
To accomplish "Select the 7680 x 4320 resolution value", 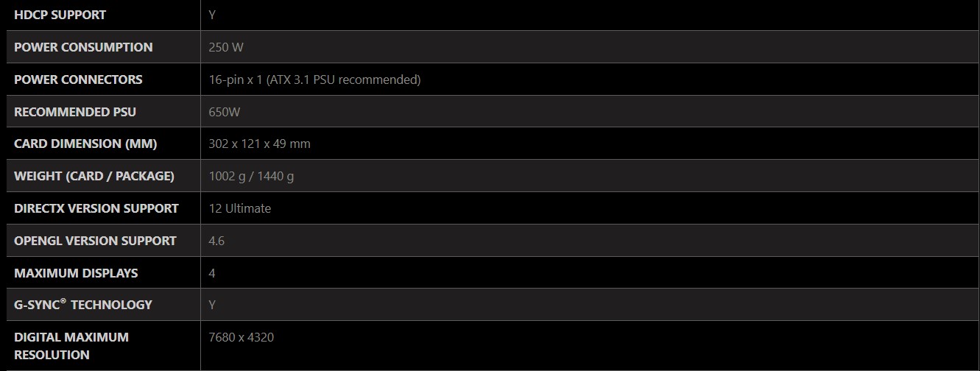I will pyautogui.click(x=241, y=337).
